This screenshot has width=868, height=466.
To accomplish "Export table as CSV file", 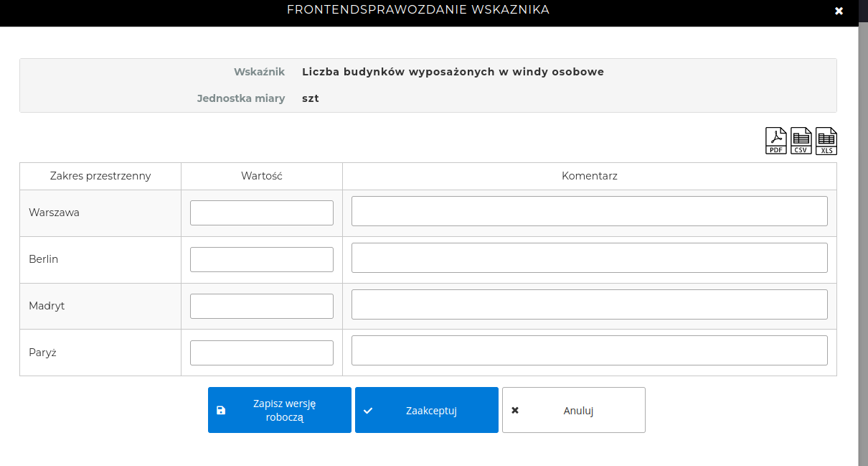I will (801, 141).
